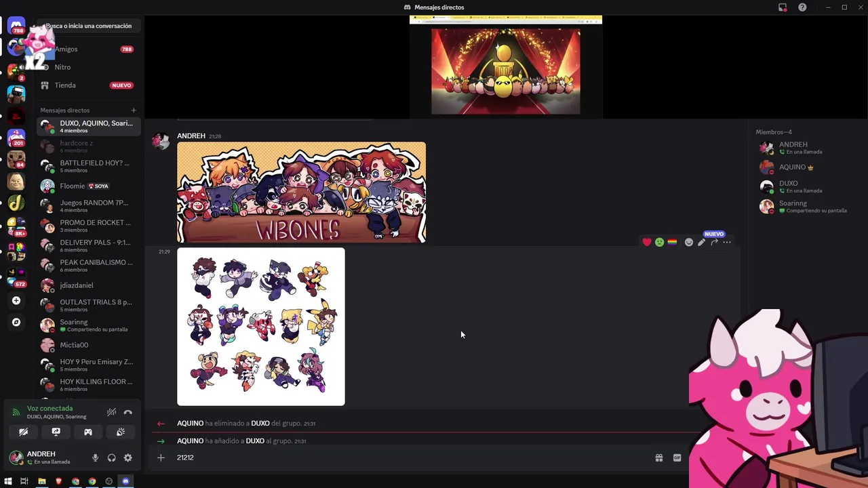Open the Tienda tab

click(88, 85)
